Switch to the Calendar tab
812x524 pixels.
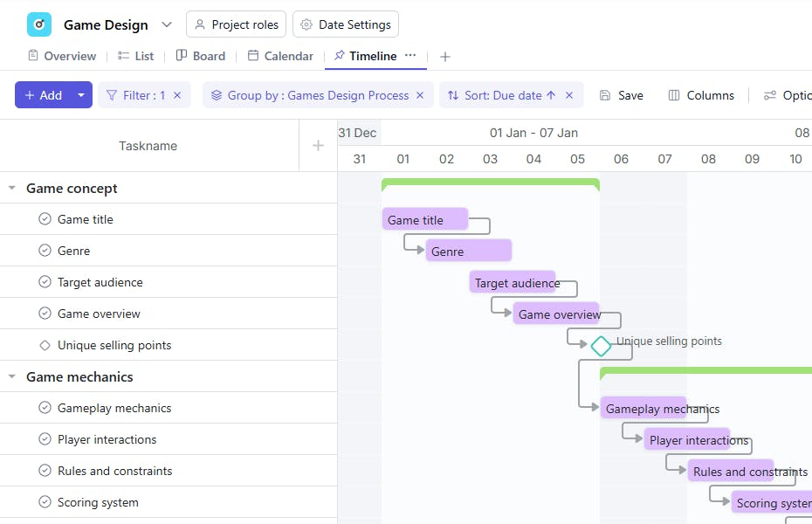280,56
